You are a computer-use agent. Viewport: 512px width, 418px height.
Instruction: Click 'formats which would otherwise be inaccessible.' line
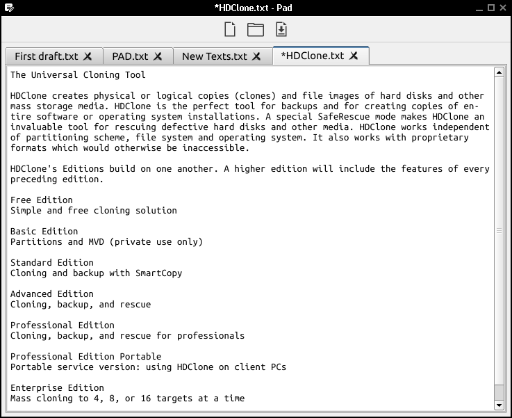pos(130,148)
